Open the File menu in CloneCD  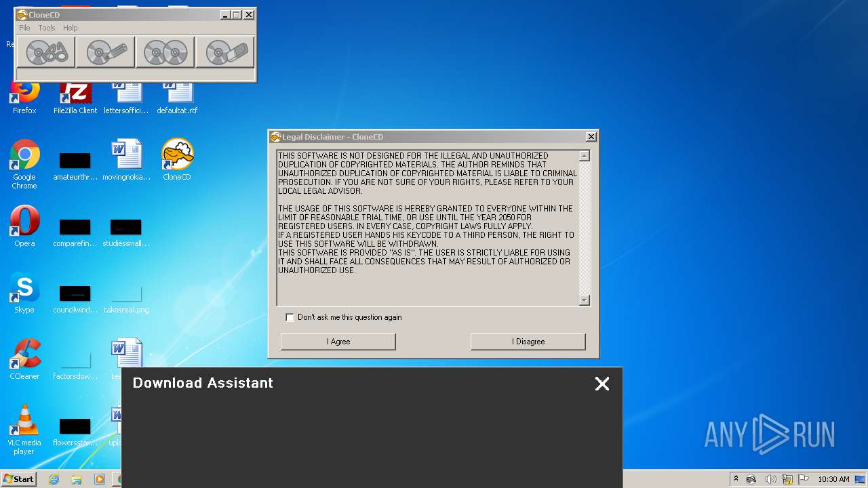tap(24, 28)
